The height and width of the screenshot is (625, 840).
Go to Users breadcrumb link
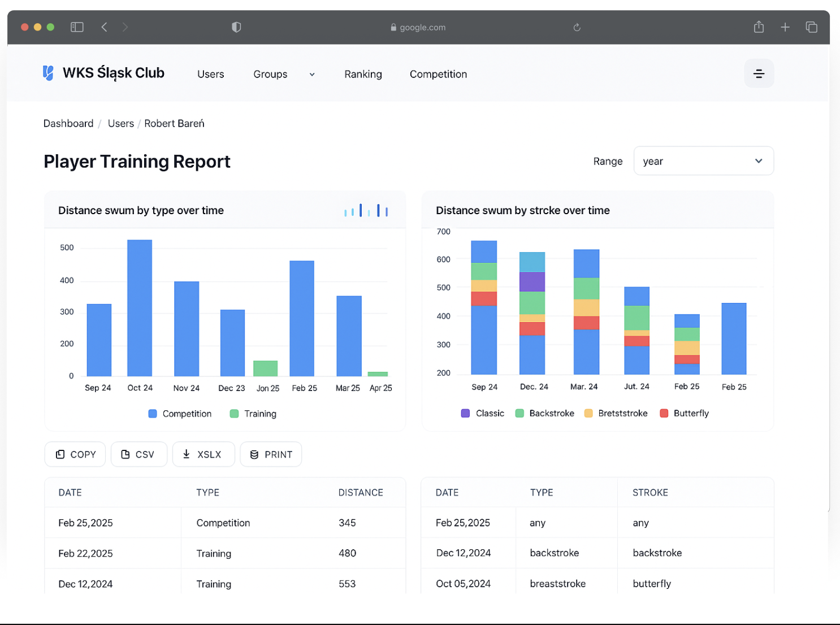coord(121,123)
